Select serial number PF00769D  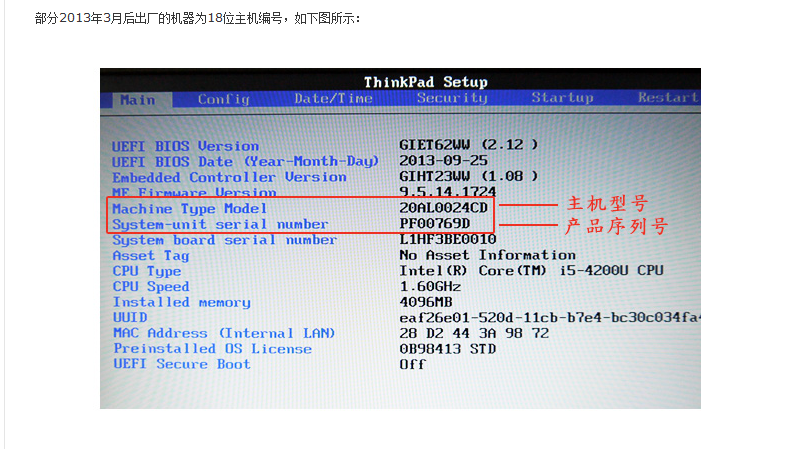434,223
